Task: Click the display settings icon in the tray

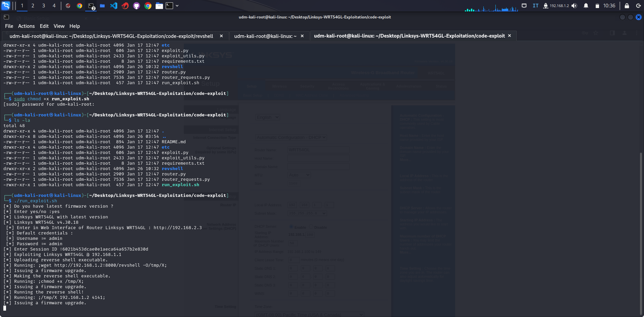Action: [x=524, y=6]
